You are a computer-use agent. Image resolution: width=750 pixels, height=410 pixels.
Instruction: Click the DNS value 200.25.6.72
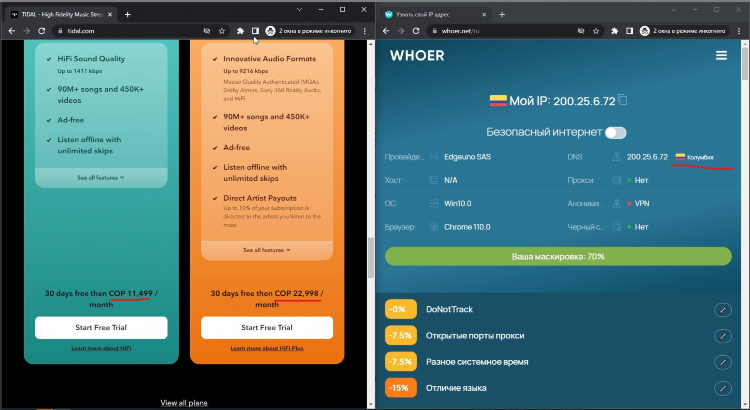click(x=647, y=157)
